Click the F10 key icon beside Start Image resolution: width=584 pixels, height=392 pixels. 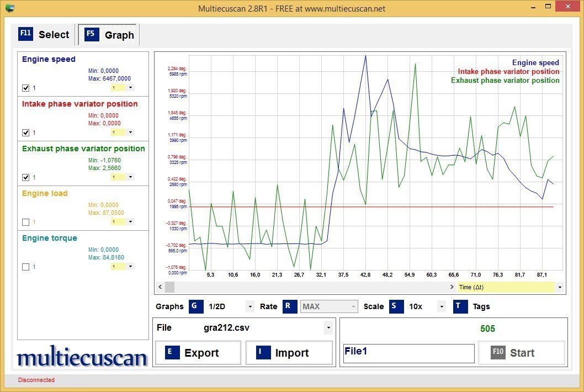498,353
